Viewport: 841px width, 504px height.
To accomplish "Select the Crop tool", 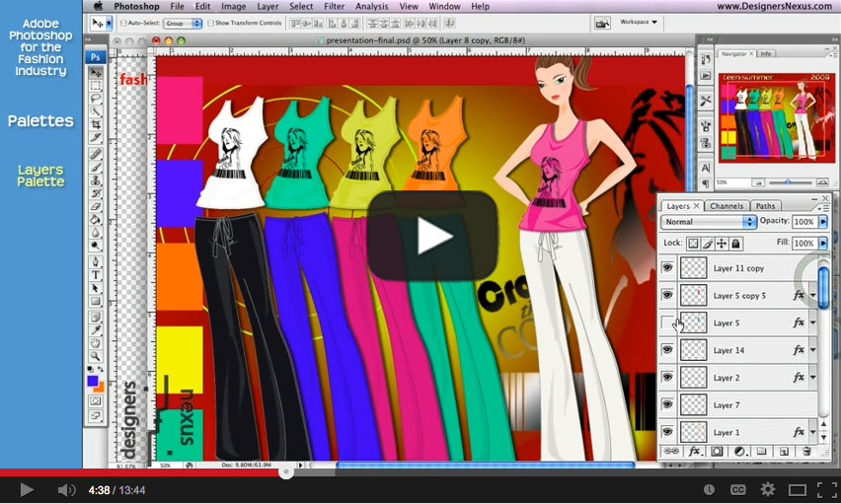I will click(x=96, y=124).
